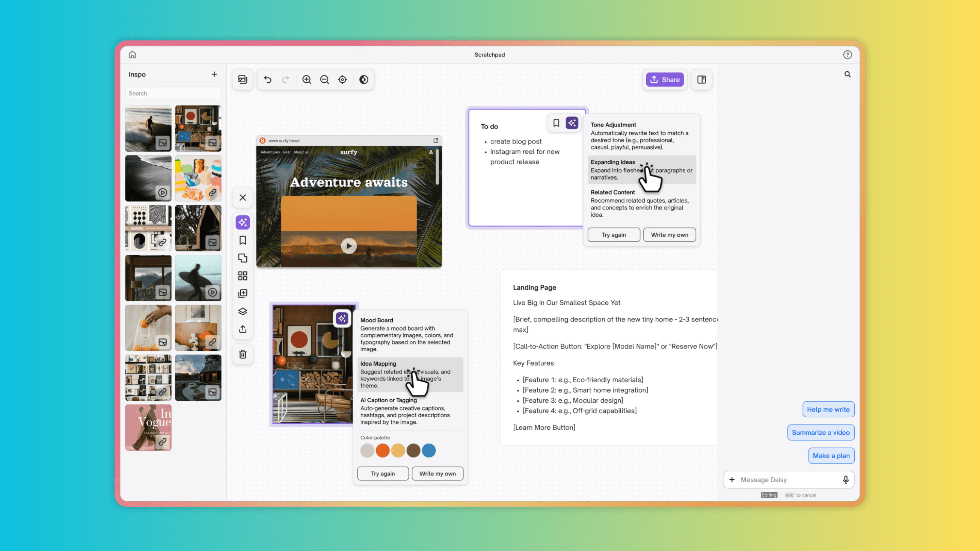Open surfy.travel link in new window
Viewport: 980px width, 551px height.
click(436, 141)
